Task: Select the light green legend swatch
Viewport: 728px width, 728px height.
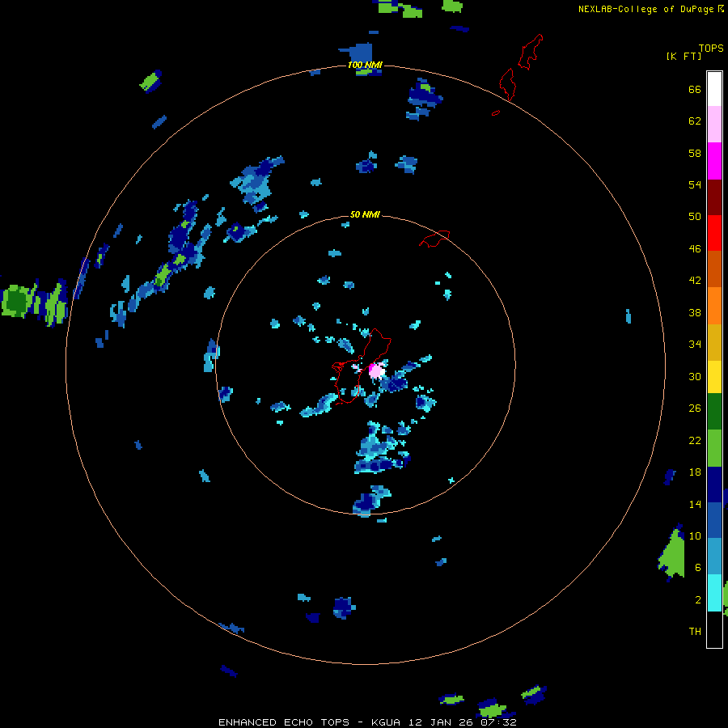Action: [x=714, y=447]
